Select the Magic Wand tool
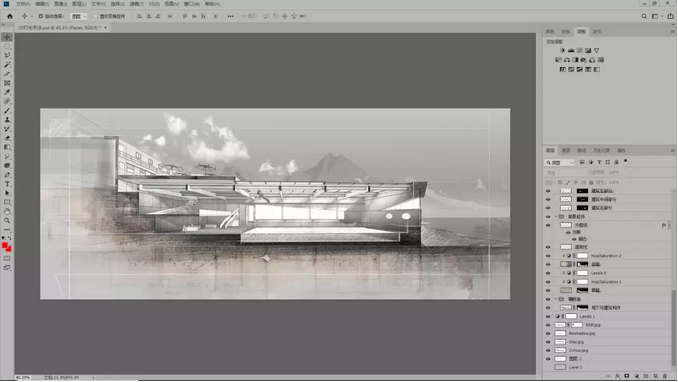Image resolution: width=678 pixels, height=382 pixels. [x=7, y=65]
